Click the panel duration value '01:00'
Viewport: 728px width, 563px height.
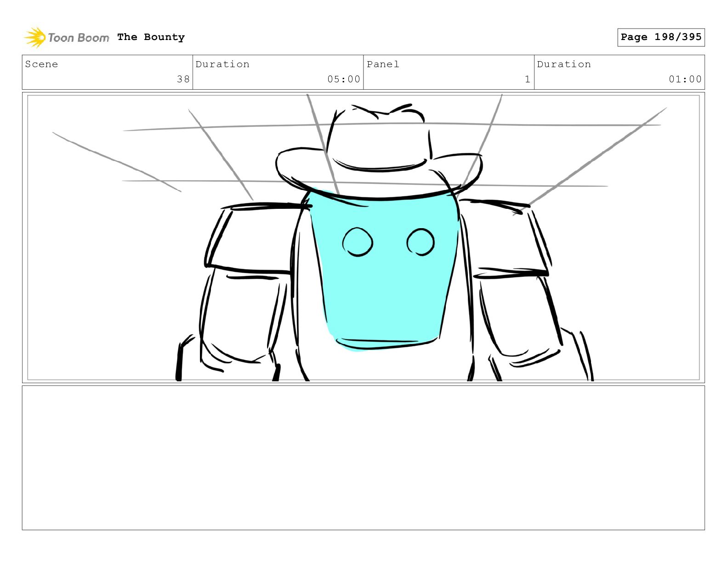point(685,79)
